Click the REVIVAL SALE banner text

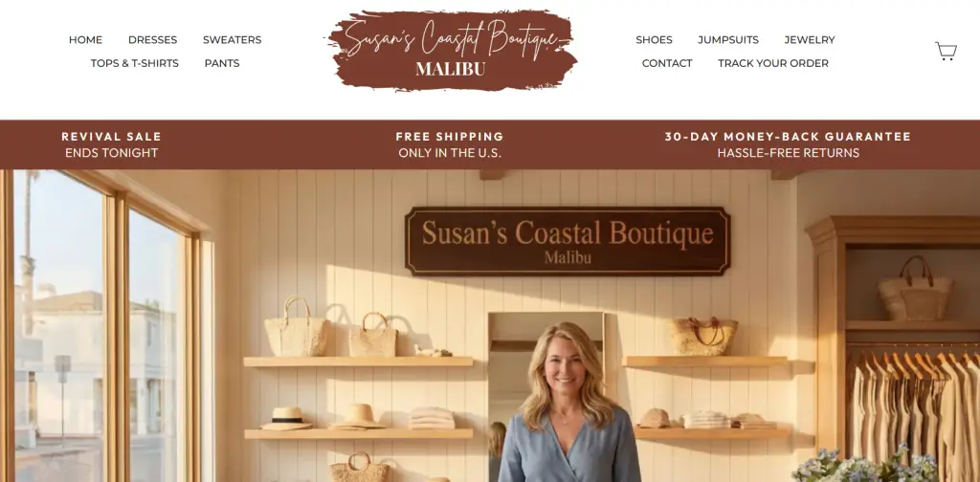click(111, 136)
